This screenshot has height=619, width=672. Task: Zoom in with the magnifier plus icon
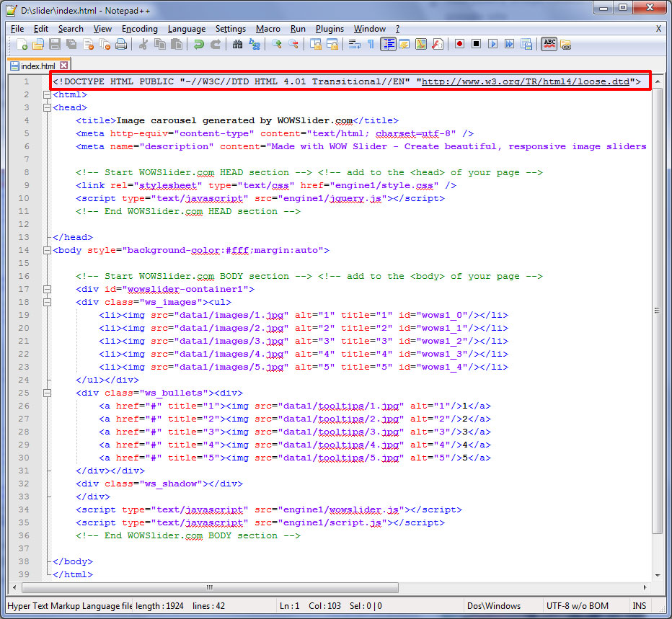[276, 44]
